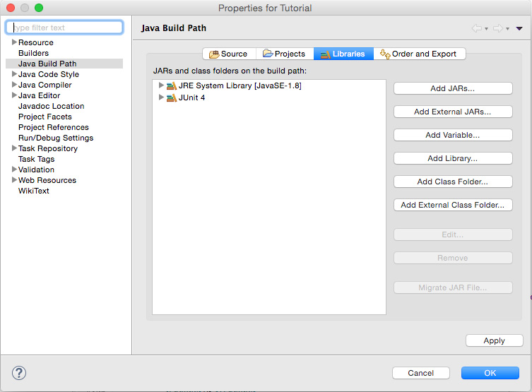Click the Add Library button

tap(452, 158)
